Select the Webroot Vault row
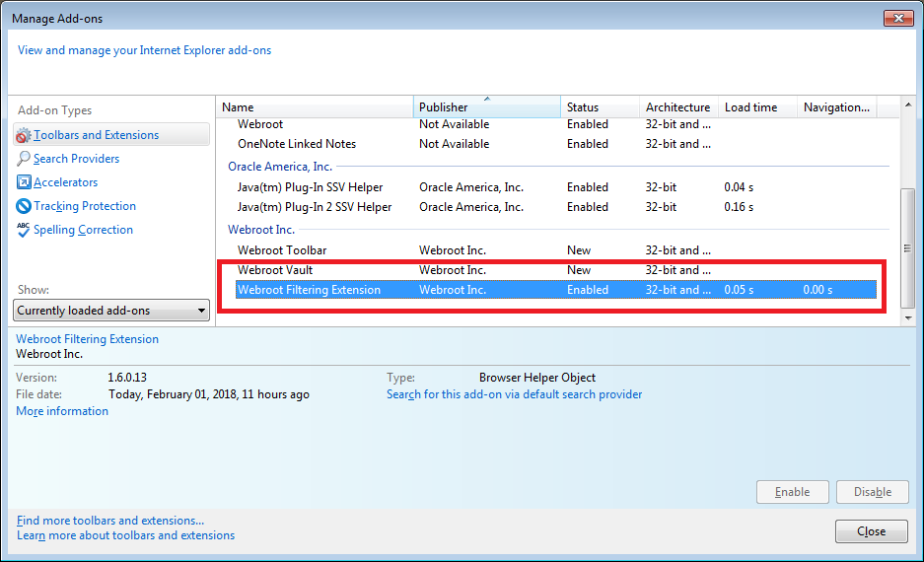The image size is (924, 562). tap(556, 270)
